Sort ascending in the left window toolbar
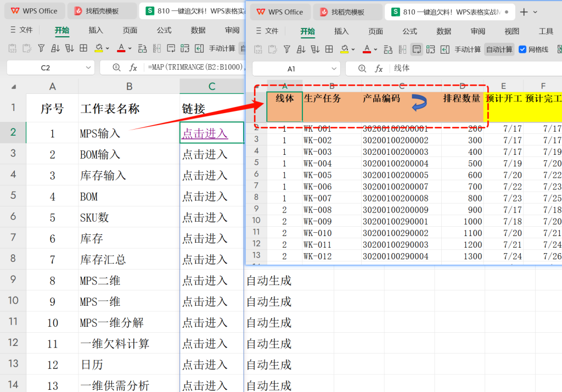 (55, 48)
